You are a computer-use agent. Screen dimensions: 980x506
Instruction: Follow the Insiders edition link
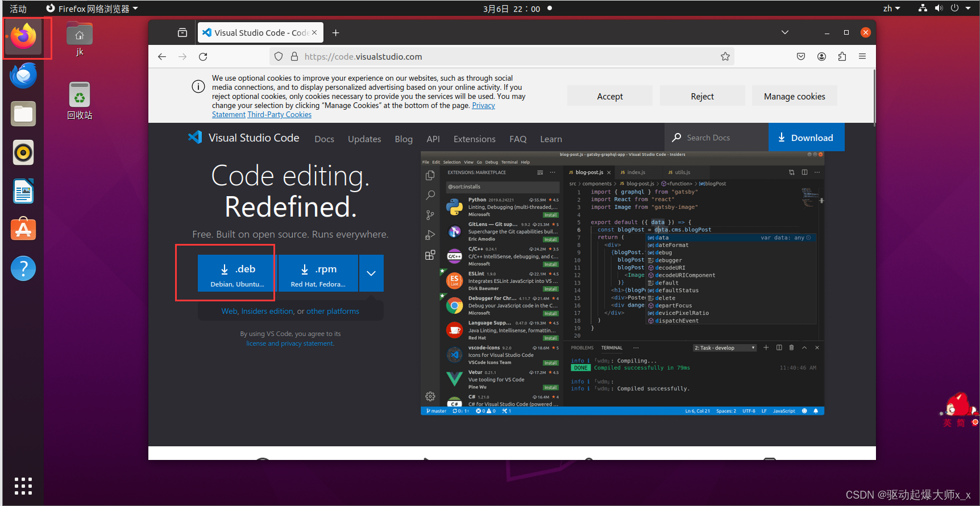(267, 311)
